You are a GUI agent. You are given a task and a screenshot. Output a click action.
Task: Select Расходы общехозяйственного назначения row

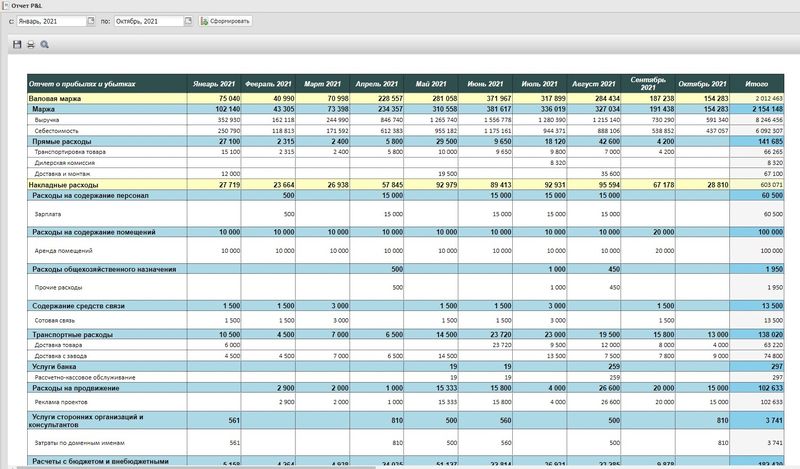click(x=104, y=269)
